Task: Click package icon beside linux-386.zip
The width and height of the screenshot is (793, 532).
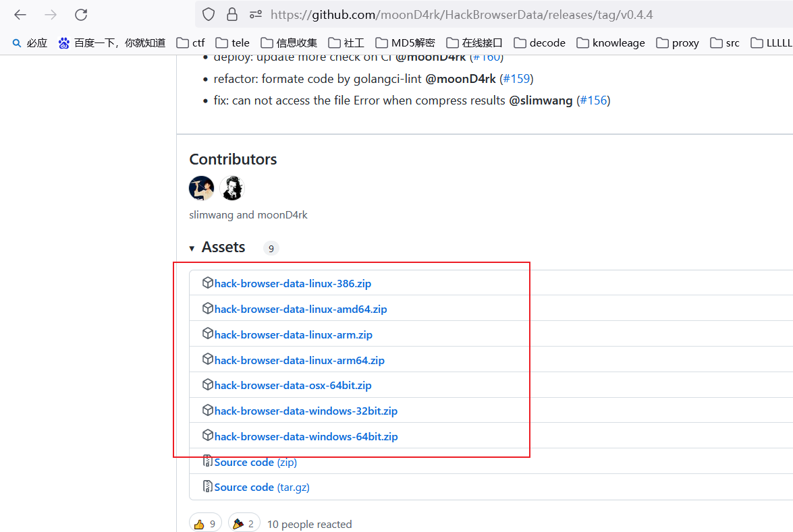Action: pyautogui.click(x=207, y=283)
